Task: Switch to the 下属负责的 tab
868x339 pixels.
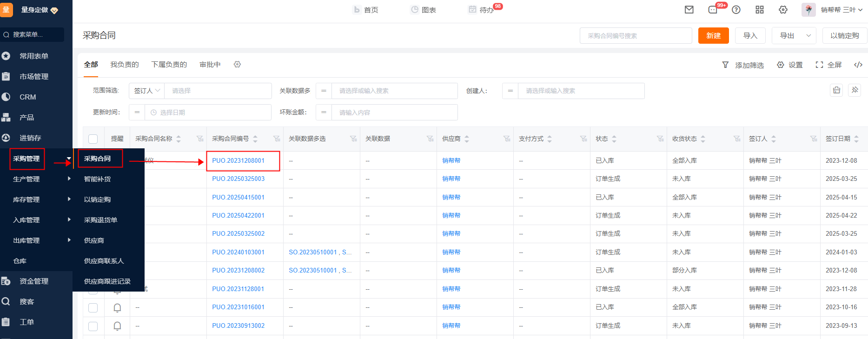Action: 169,65
